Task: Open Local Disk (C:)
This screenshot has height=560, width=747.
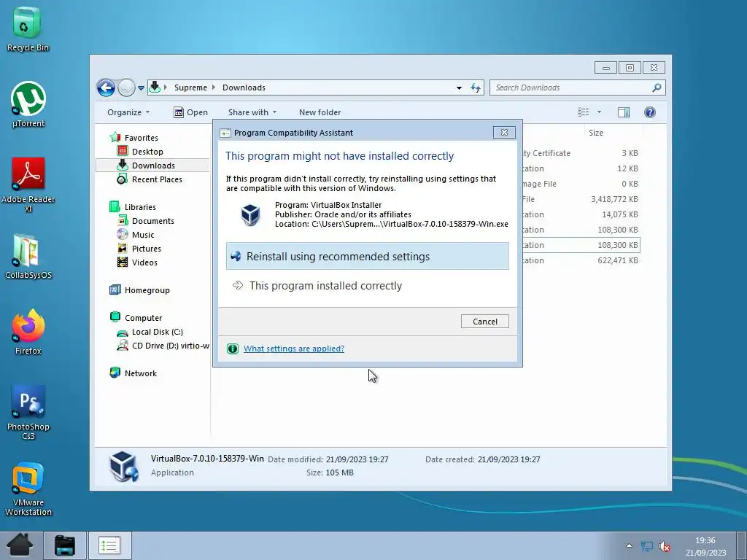Action: pyautogui.click(x=150, y=332)
